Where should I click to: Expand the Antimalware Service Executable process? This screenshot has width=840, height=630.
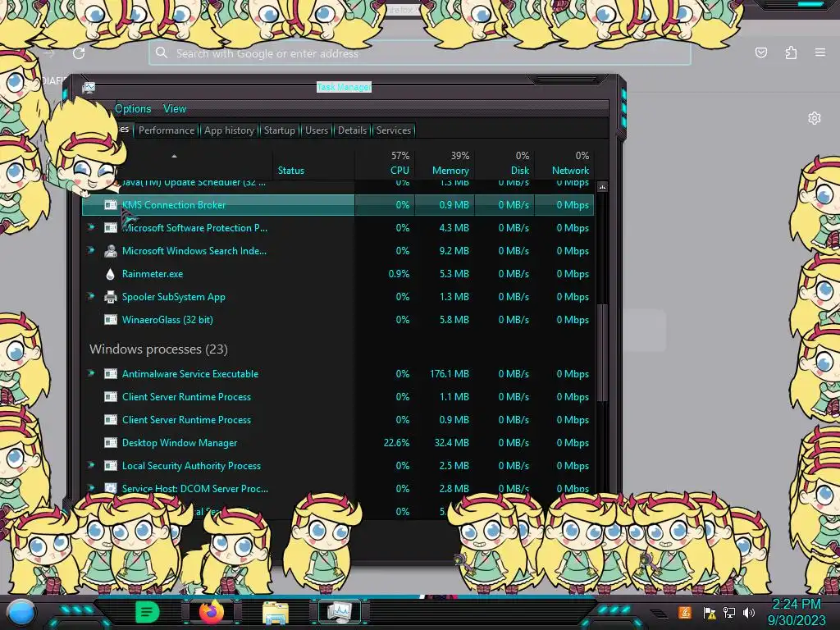(92, 373)
